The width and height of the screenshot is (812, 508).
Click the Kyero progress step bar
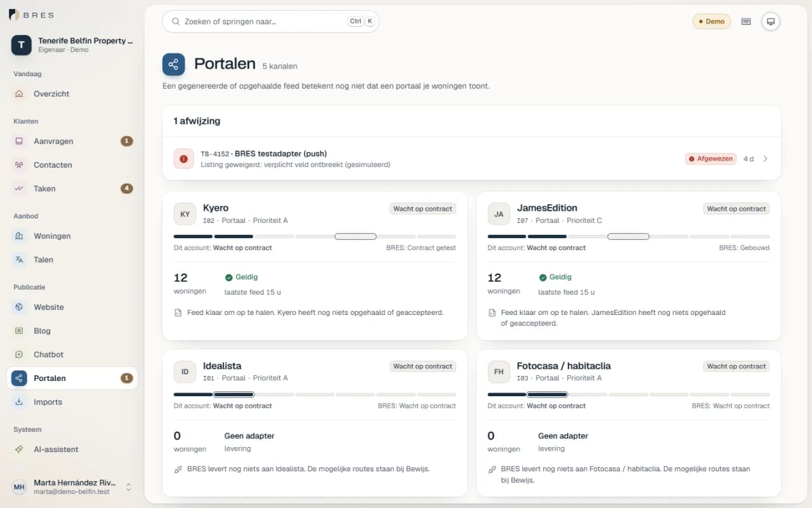click(x=315, y=236)
